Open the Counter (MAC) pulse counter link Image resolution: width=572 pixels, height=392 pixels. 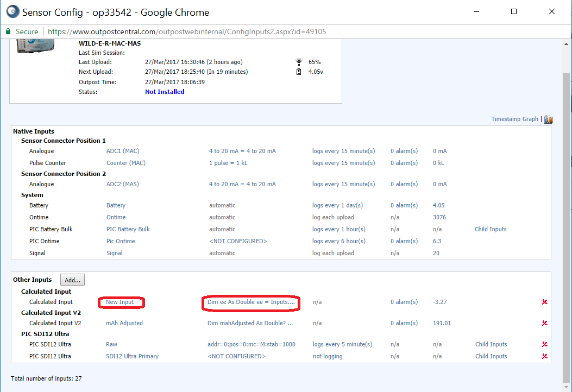(x=125, y=163)
